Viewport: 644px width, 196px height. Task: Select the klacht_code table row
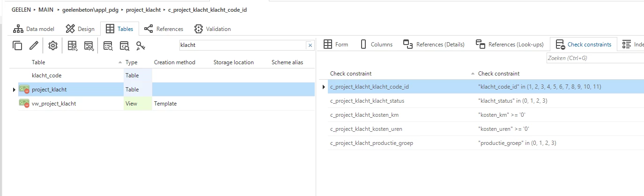[x=46, y=75]
